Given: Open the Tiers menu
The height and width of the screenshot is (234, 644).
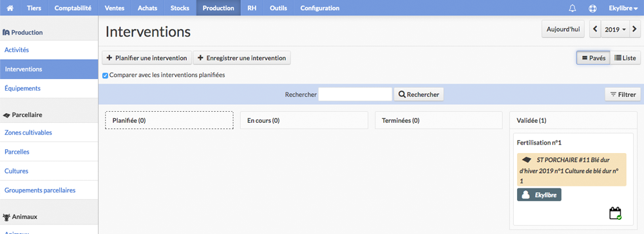Looking at the screenshot, I should tap(34, 8).
